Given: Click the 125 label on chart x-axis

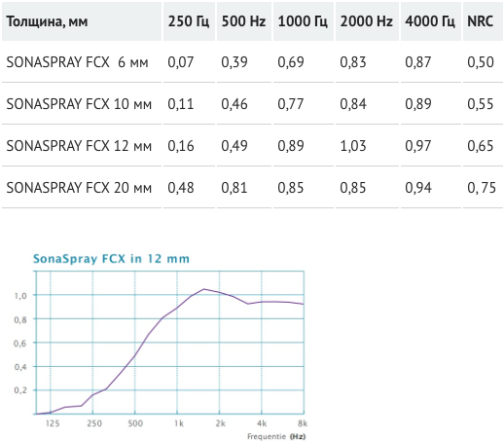Looking at the screenshot, I should click(x=53, y=423).
